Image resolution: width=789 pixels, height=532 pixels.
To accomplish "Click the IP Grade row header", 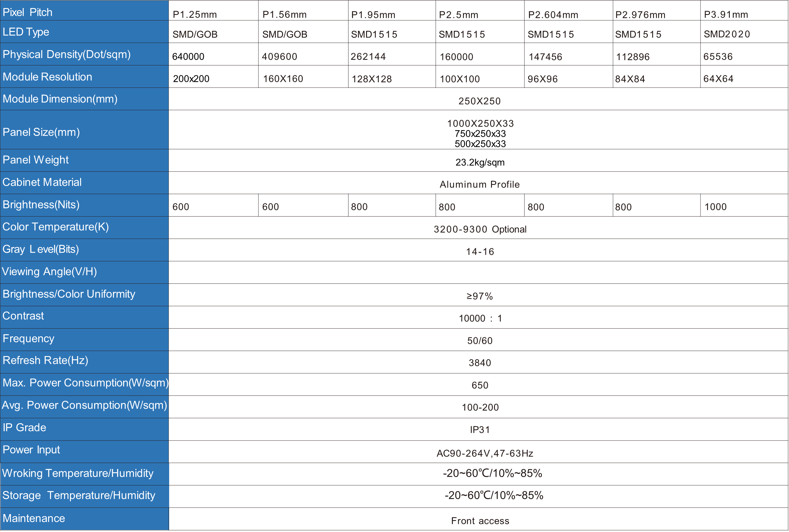I will point(25,427).
